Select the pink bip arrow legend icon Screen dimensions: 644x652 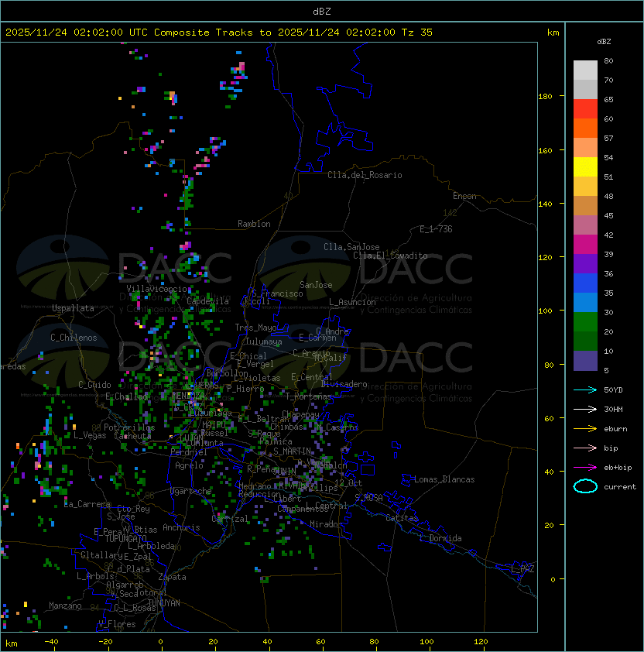pos(585,448)
